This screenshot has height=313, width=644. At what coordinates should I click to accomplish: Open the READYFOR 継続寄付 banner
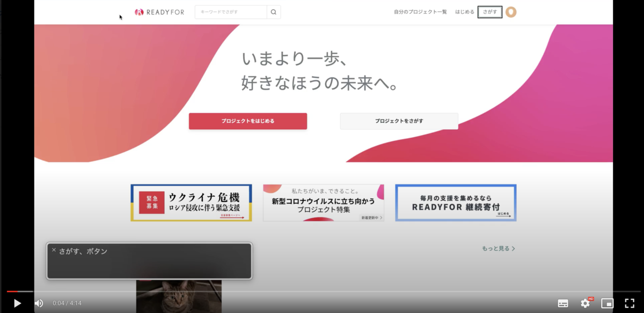tap(456, 203)
